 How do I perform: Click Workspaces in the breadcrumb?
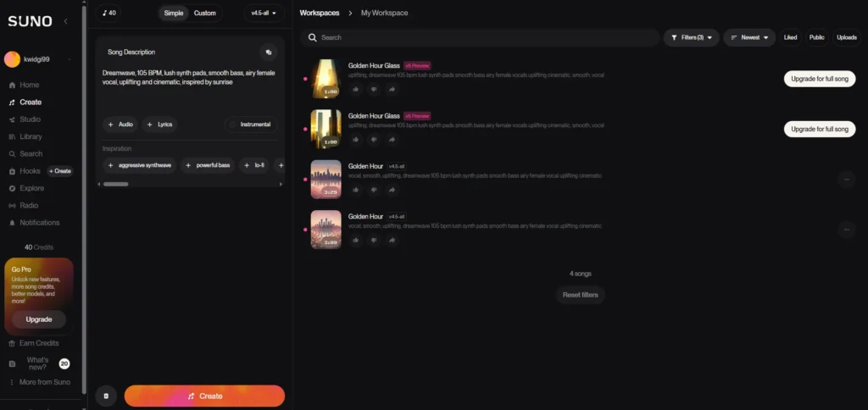320,13
